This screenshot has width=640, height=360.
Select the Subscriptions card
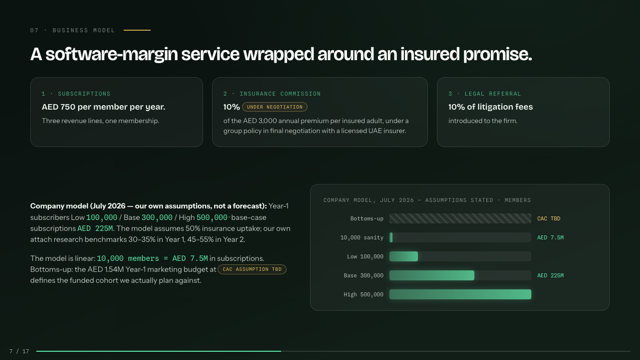click(116, 112)
